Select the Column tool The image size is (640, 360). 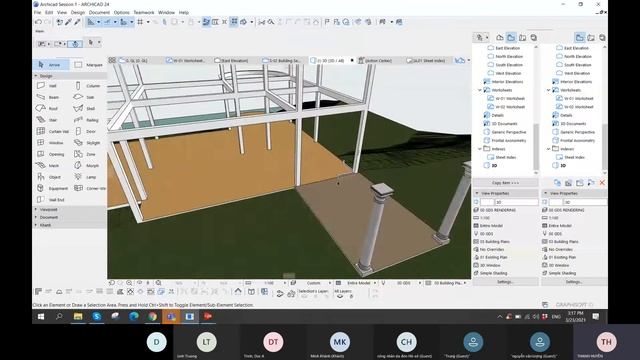(x=87, y=86)
